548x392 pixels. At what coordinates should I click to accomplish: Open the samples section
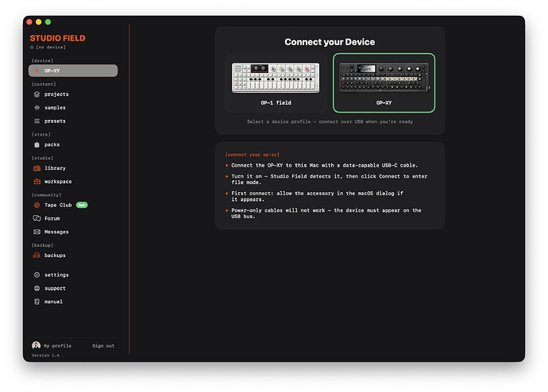click(73, 107)
